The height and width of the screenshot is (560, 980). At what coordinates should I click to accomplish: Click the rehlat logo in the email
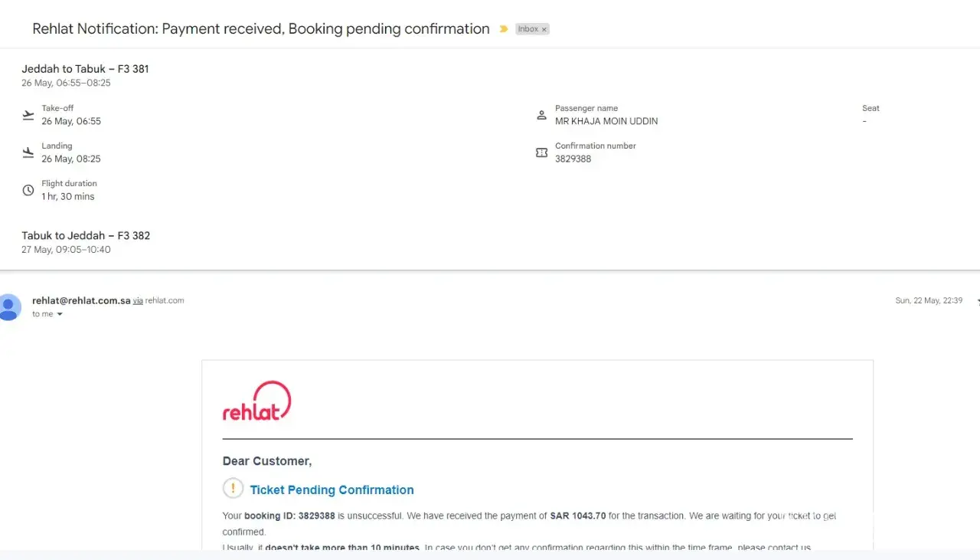(257, 401)
